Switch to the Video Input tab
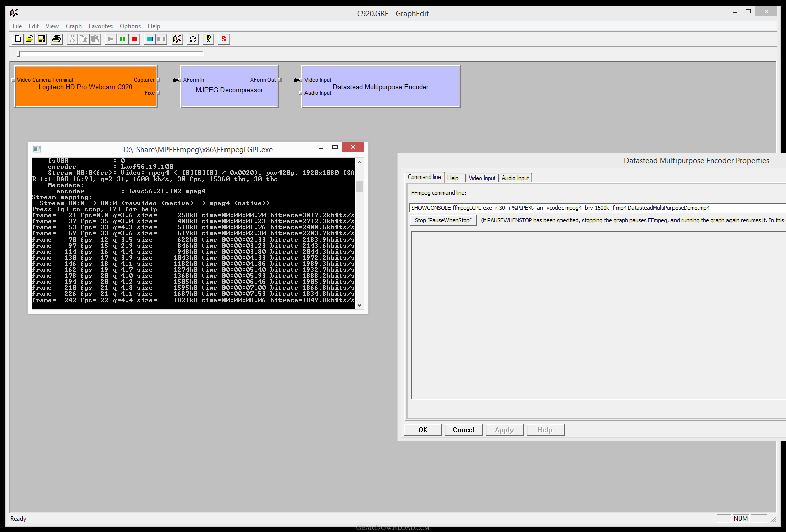This screenshot has height=532, width=786. pyautogui.click(x=482, y=178)
